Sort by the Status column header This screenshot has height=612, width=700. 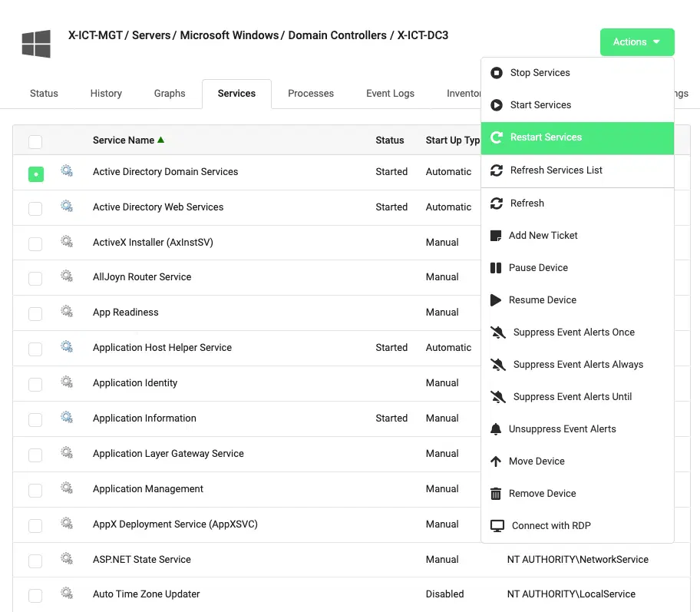click(390, 141)
